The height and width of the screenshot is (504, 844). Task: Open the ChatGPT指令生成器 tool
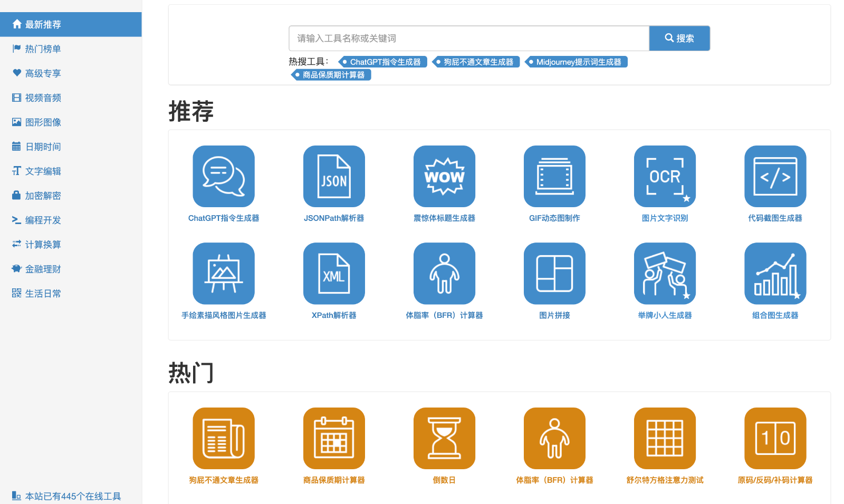tap(224, 177)
